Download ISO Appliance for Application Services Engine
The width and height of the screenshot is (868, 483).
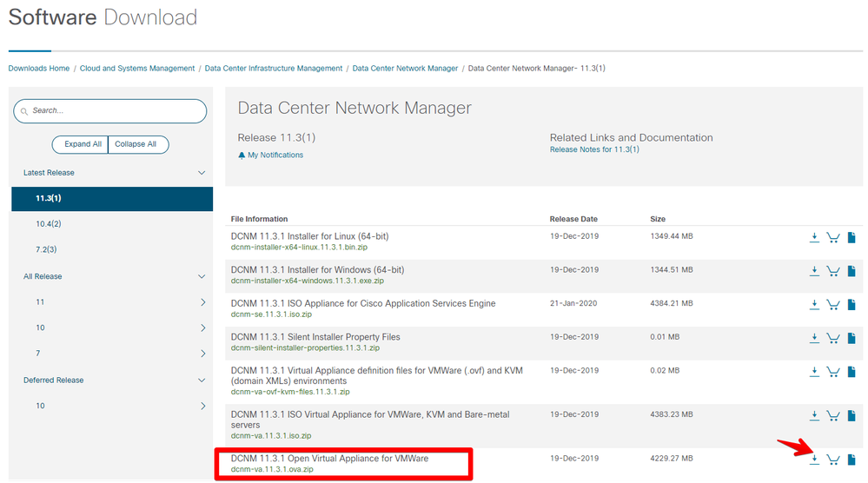814,304
